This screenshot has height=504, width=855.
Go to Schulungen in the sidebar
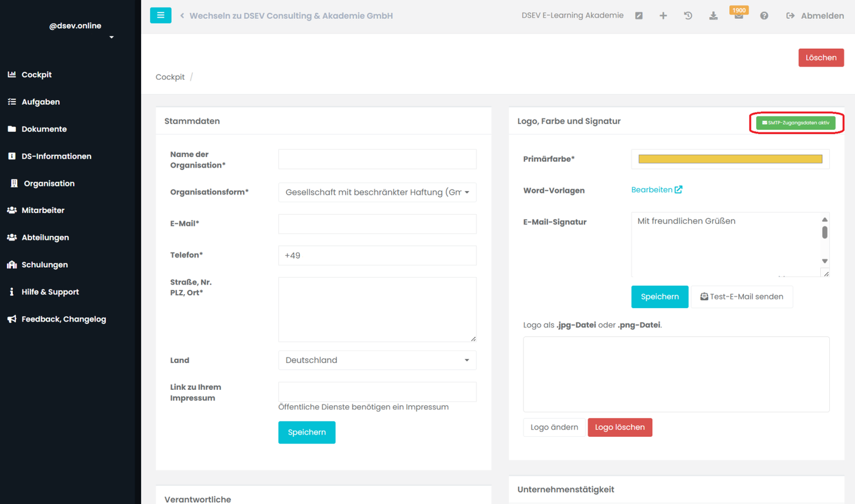(x=45, y=265)
